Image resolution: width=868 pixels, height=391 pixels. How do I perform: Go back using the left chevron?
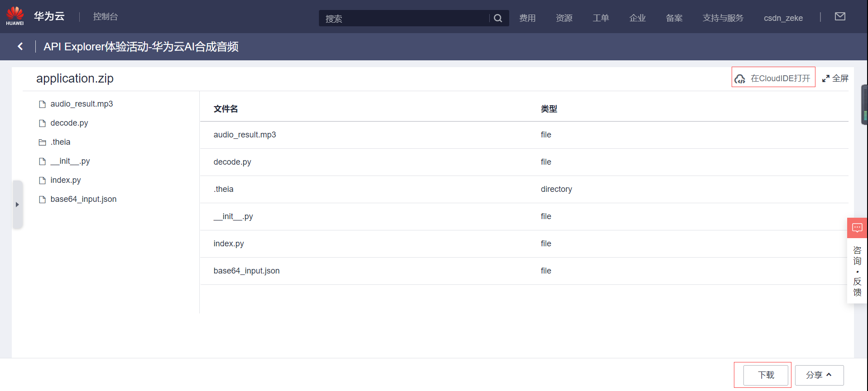[20, 46]
